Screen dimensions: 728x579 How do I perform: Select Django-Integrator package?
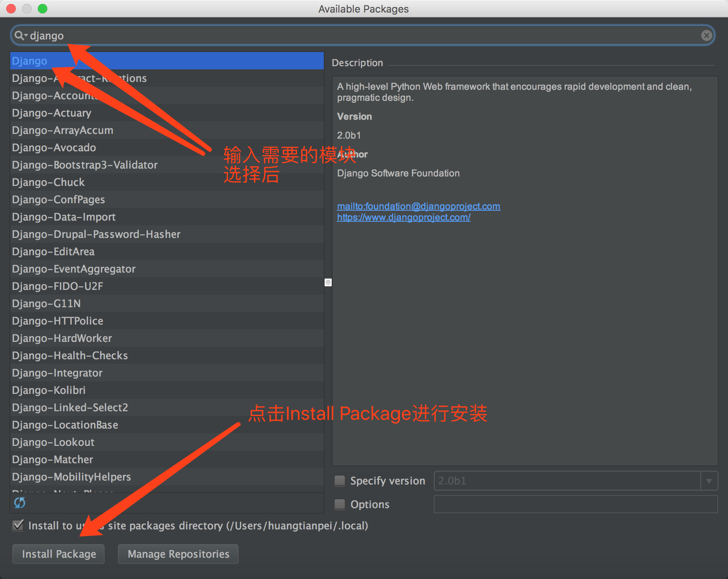(x=167, y=373)
